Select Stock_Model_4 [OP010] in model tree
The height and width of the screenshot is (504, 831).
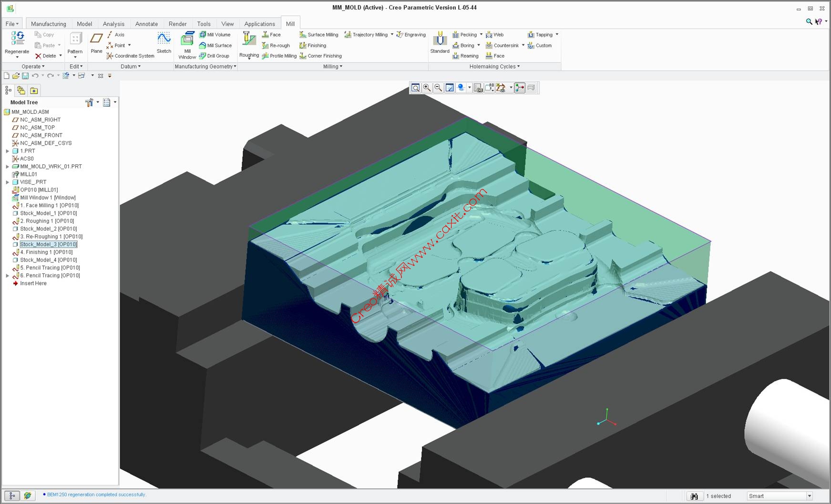[48, 260]
